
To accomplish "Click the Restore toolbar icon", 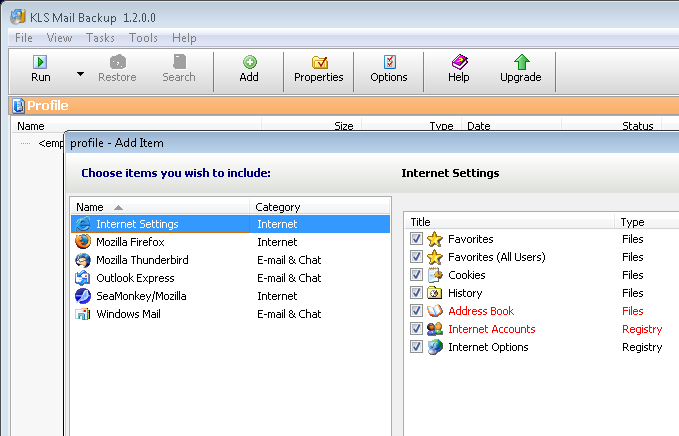I will [117, 62].
